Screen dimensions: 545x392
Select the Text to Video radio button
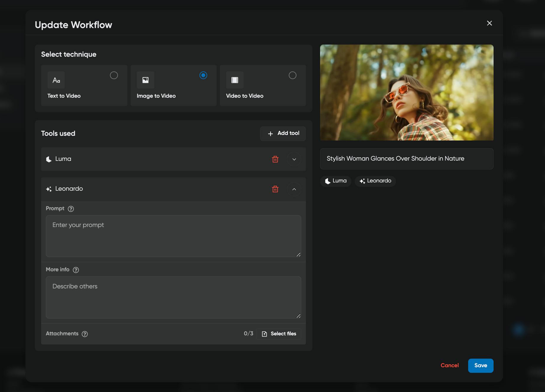tap(114, 75)
